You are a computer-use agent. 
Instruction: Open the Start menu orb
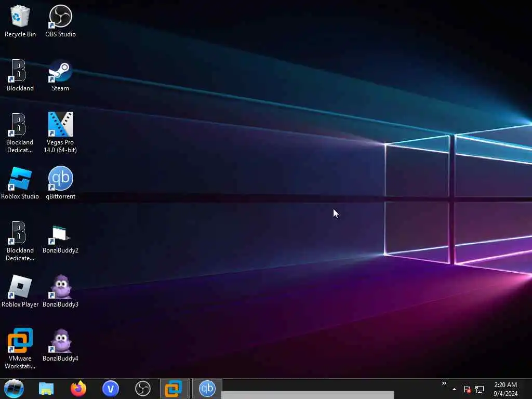tap(14, 389)
